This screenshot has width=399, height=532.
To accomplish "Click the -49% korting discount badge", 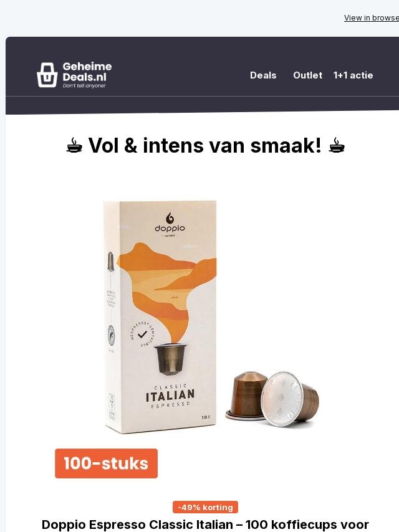I will click(206, 507).
